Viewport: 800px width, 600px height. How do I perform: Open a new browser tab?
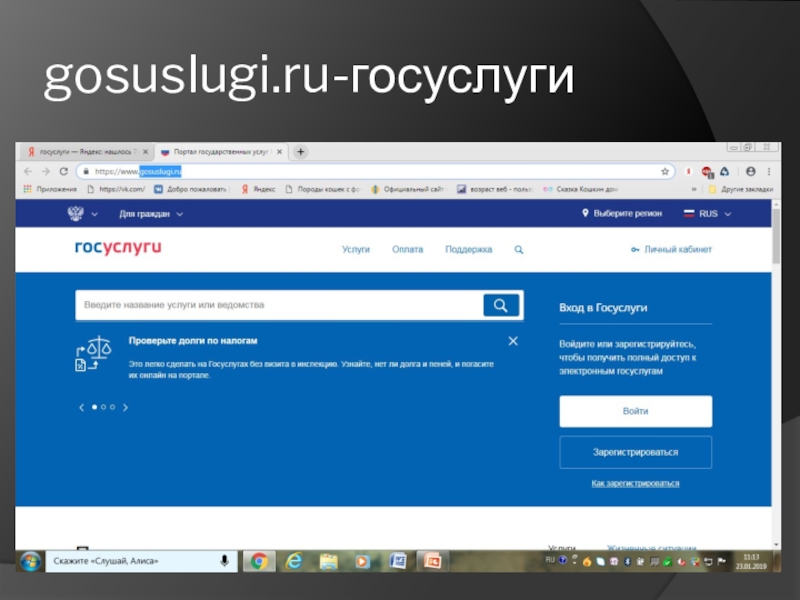coord(300,152)
